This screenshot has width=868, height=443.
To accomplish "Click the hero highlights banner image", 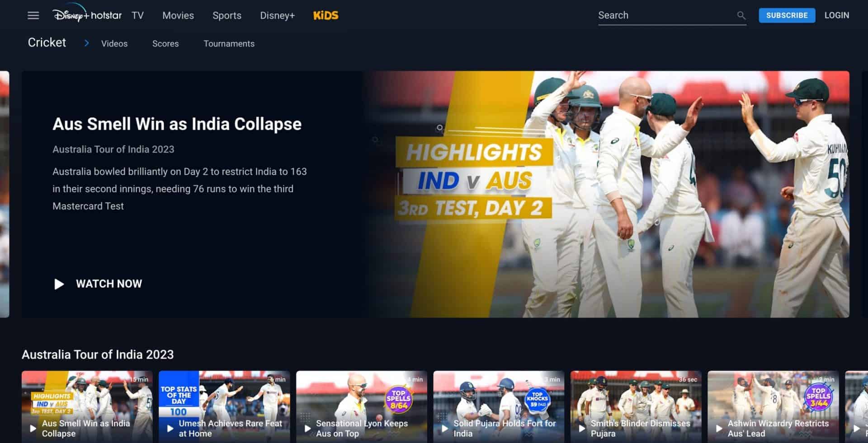I will 606,194.
